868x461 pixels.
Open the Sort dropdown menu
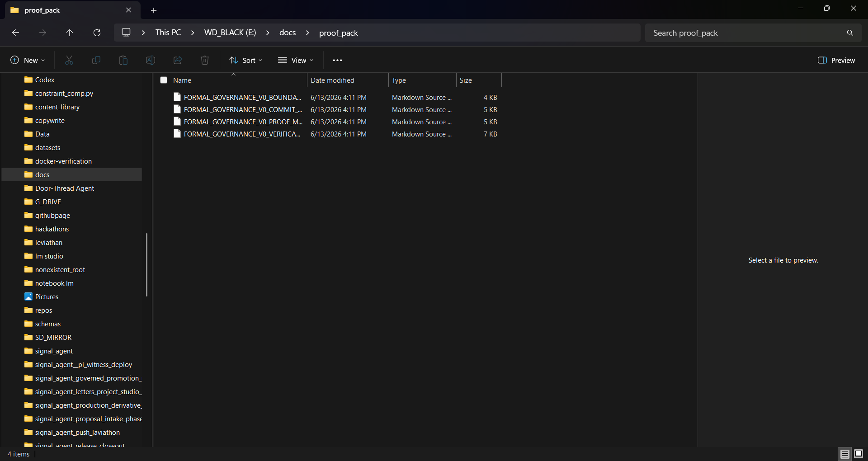tap(245, 60)
